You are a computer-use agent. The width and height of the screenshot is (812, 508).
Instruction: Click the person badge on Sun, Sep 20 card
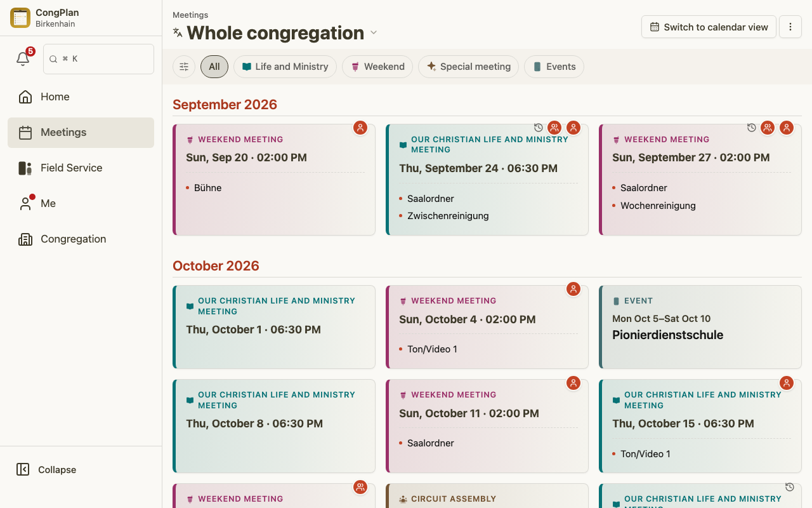coord(360,128)
